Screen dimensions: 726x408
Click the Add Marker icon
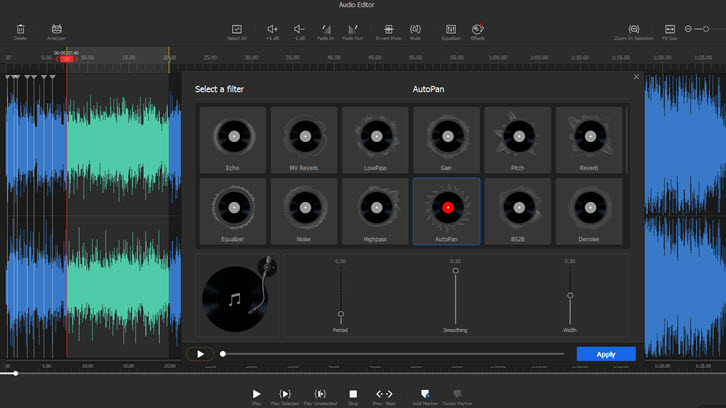(425, 394)
